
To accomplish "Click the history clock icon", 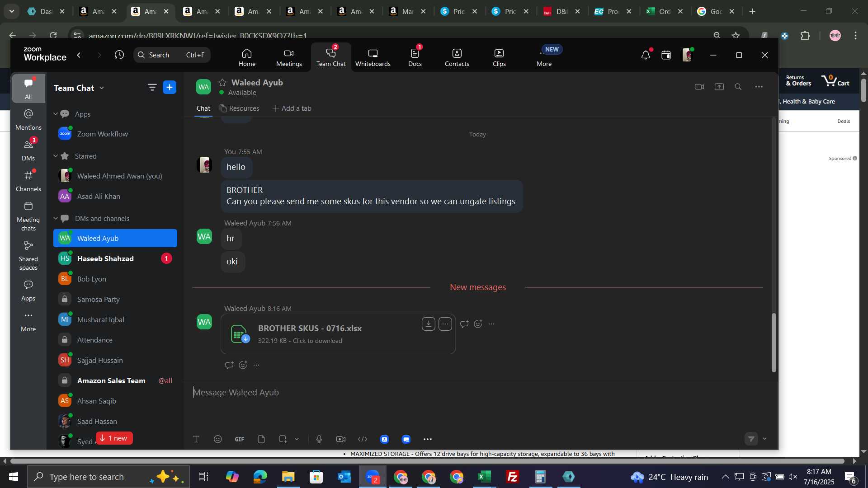I will pos(119,55).
